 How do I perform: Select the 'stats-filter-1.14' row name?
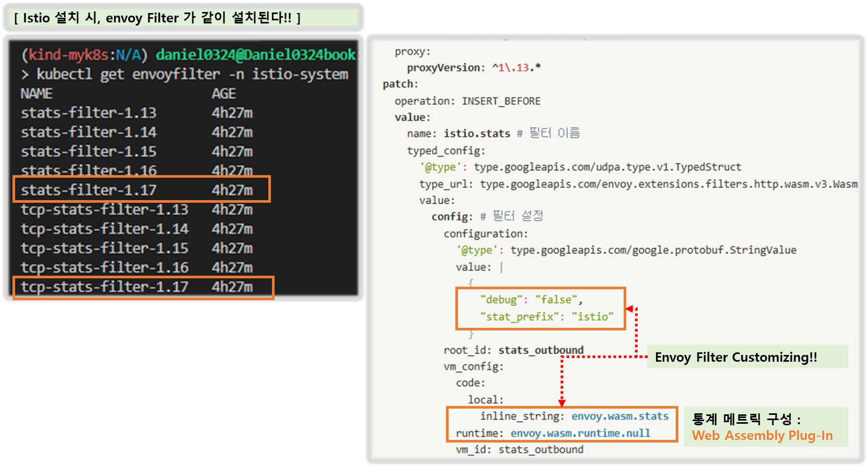pos(89,132)
